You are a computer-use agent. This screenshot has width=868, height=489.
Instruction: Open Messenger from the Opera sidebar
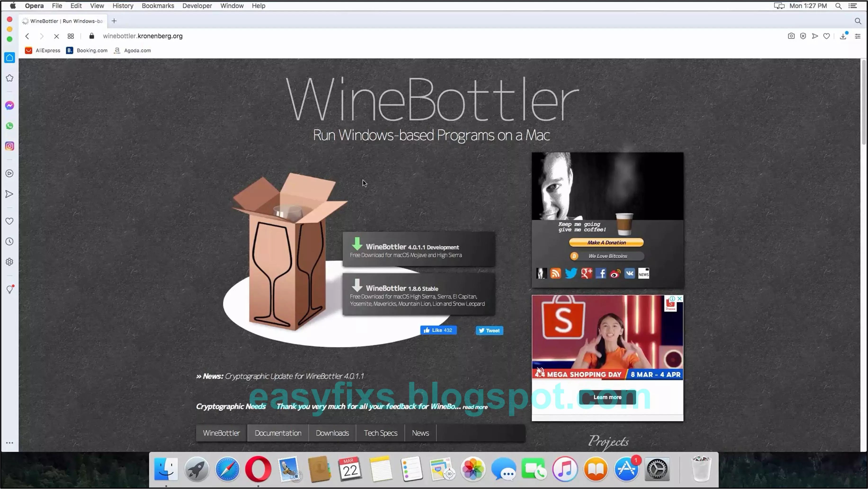(9, 106)
